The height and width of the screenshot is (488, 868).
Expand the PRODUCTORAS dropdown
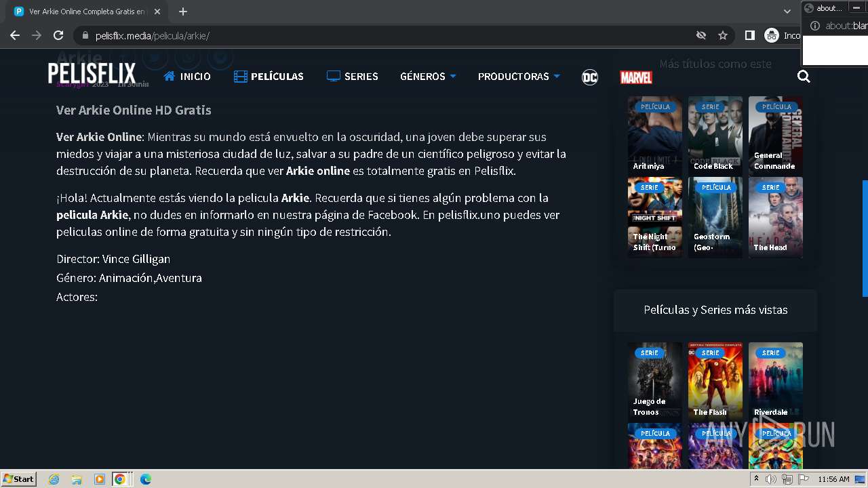pyautogui.click(x=519, y=77)
